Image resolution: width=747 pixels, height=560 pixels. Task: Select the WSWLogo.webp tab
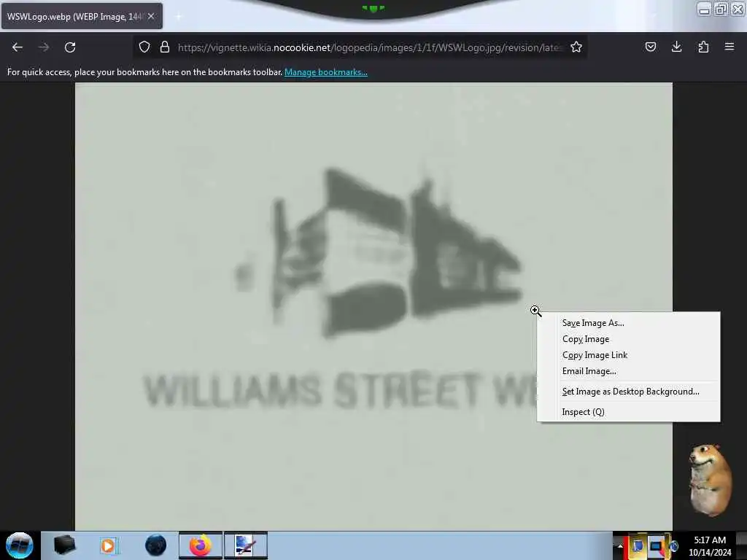tap(82, 16)
